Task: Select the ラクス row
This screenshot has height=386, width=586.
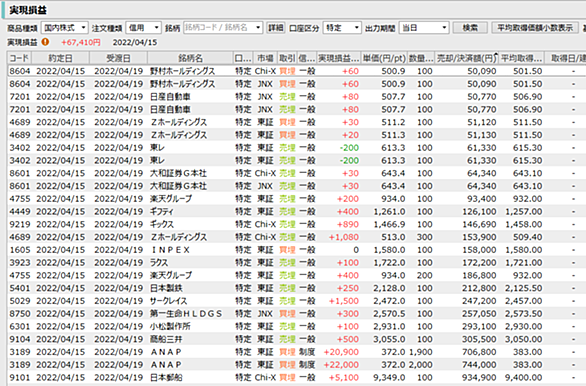Action: 297,263
